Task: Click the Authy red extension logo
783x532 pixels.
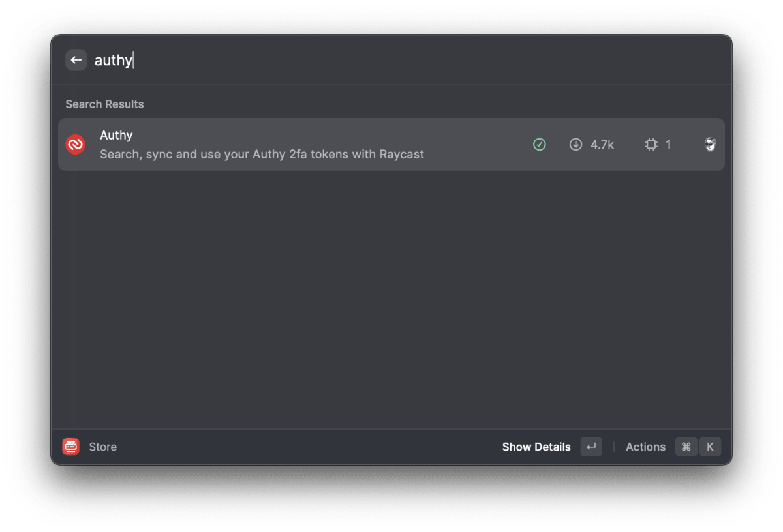Action: (x=76, y=144)
